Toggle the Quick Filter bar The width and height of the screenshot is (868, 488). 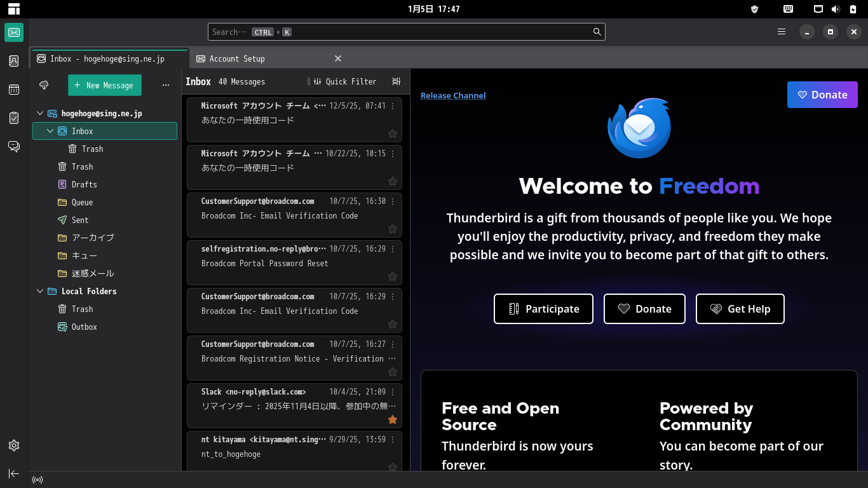(345, 81)
